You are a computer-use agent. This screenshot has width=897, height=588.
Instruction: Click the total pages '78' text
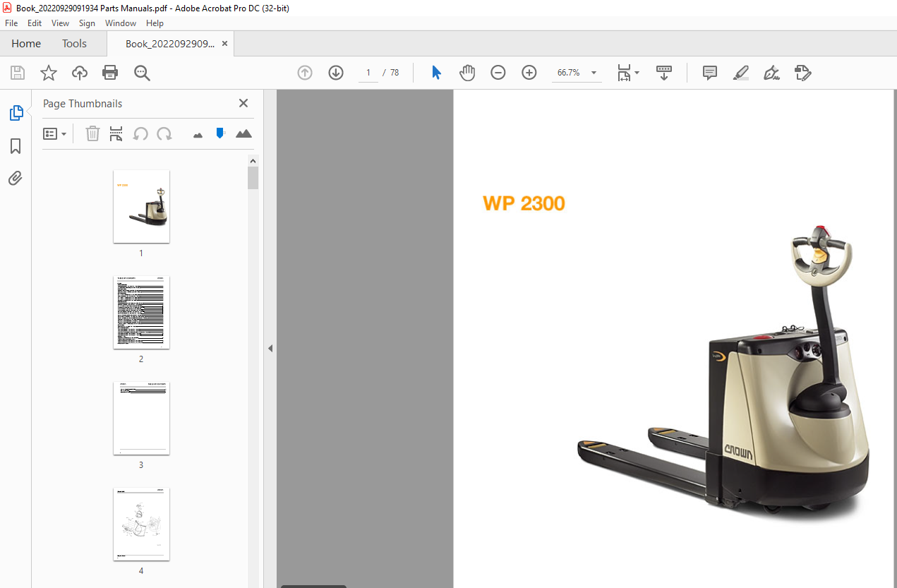point(395,73)
